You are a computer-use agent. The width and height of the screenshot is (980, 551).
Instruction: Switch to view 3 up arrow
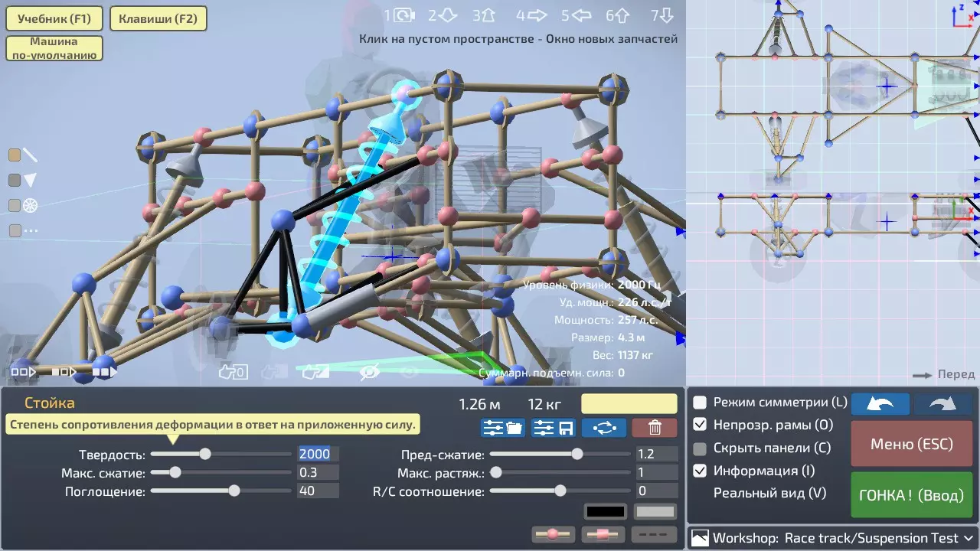coord(484,15)
